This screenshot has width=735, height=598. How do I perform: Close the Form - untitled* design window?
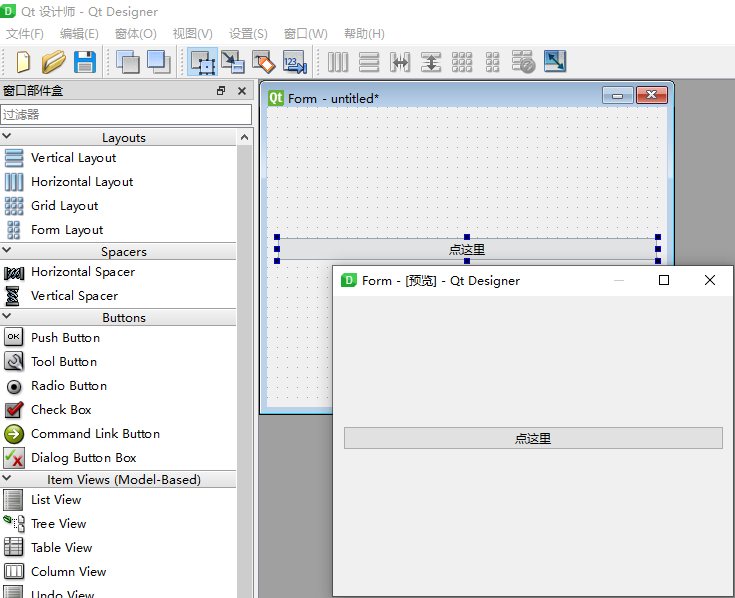pos(651,95)
